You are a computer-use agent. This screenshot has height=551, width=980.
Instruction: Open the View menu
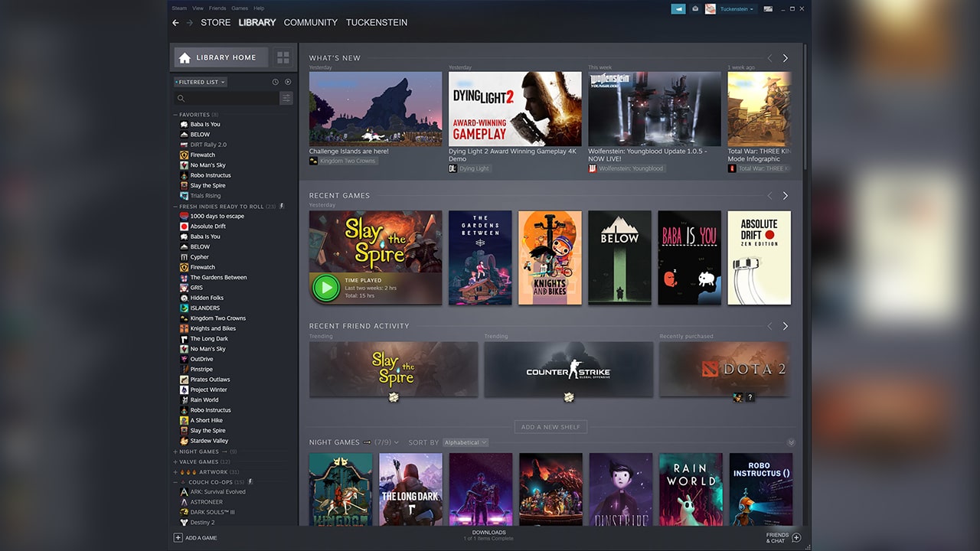(x=198, y=8)
